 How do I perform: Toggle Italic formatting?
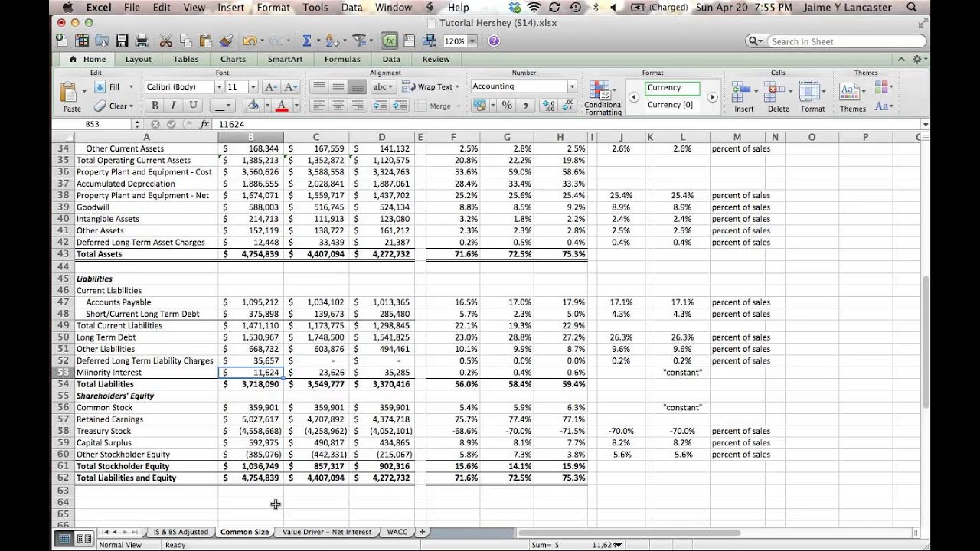pos(173,106)
